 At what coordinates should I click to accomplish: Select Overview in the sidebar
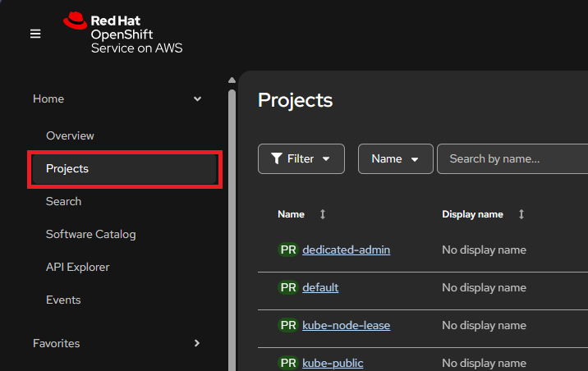tap(70, 135)
